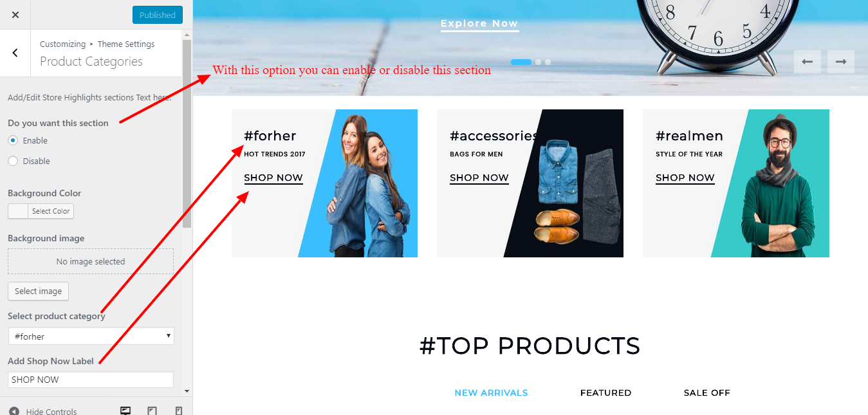The image size is (868, 415).
Task: Select the Enable radio option
Action: tap(13, 140)
